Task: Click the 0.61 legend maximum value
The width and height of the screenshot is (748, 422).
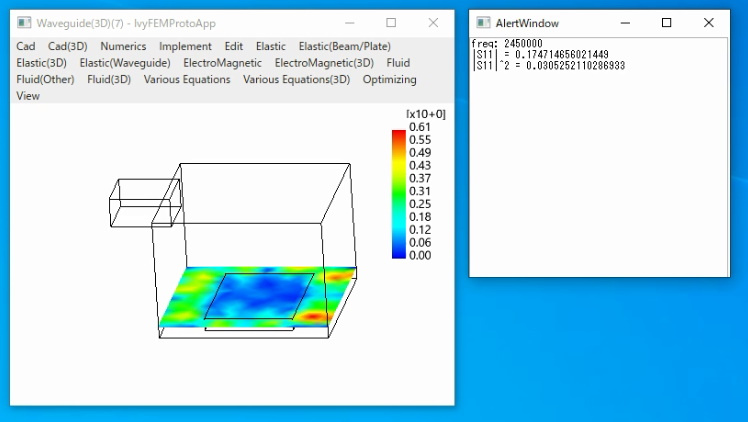Action: click(x=420, y=127)
